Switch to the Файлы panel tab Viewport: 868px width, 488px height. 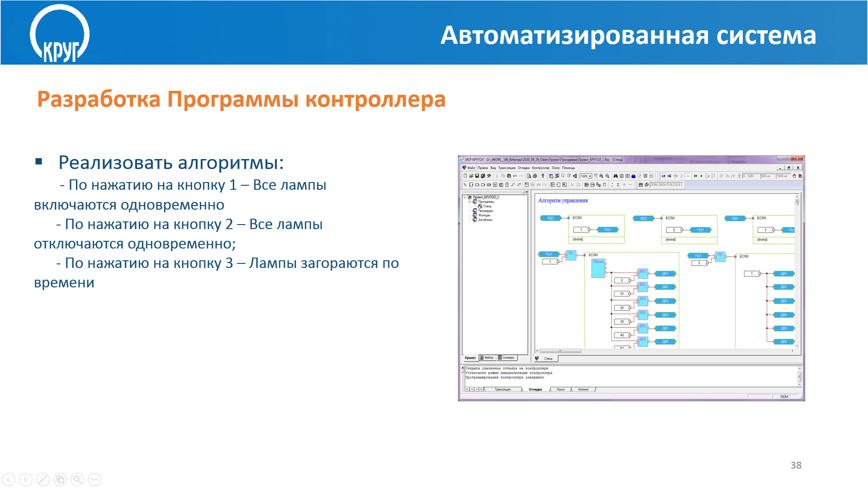[487, 358]
